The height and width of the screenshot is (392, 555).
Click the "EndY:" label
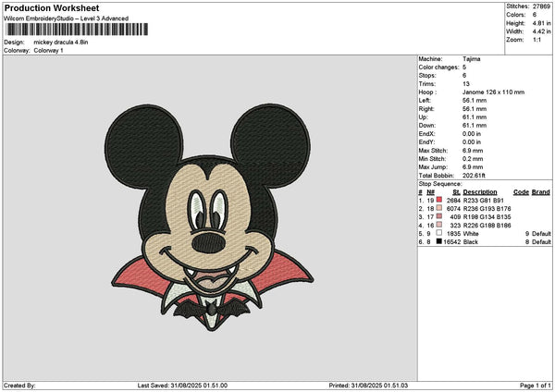tap(426, 141)
